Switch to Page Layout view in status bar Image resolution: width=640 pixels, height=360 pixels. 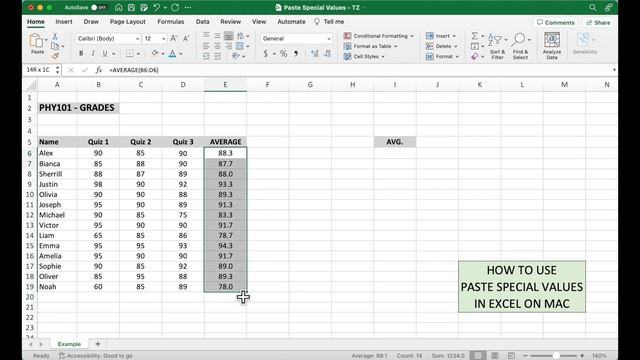pyautogui.click(x=495, y=356)
